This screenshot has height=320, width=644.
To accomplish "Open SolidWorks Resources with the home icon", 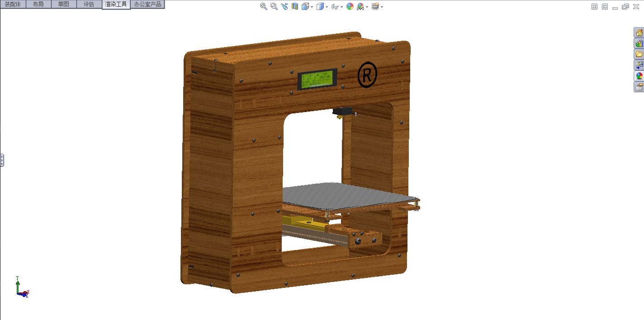I will pos(639,33).
